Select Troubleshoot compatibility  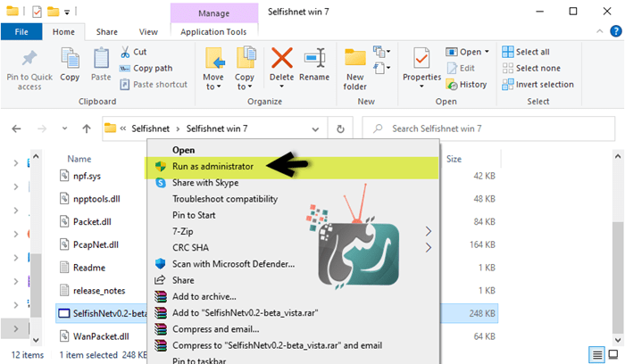click(x=293, y=199)
